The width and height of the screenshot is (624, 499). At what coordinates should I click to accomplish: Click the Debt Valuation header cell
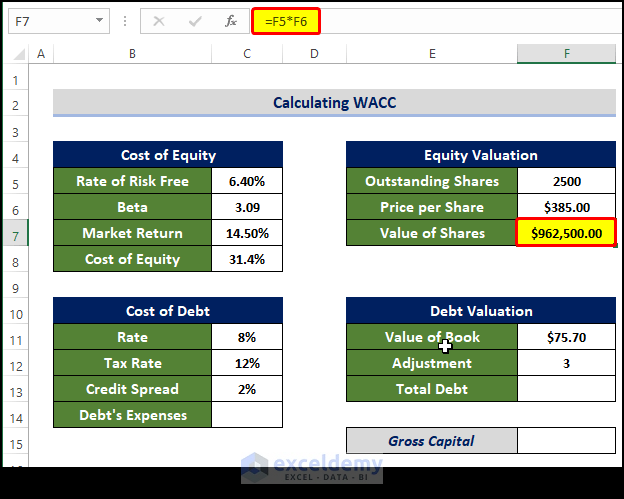[x=481, y=311]
